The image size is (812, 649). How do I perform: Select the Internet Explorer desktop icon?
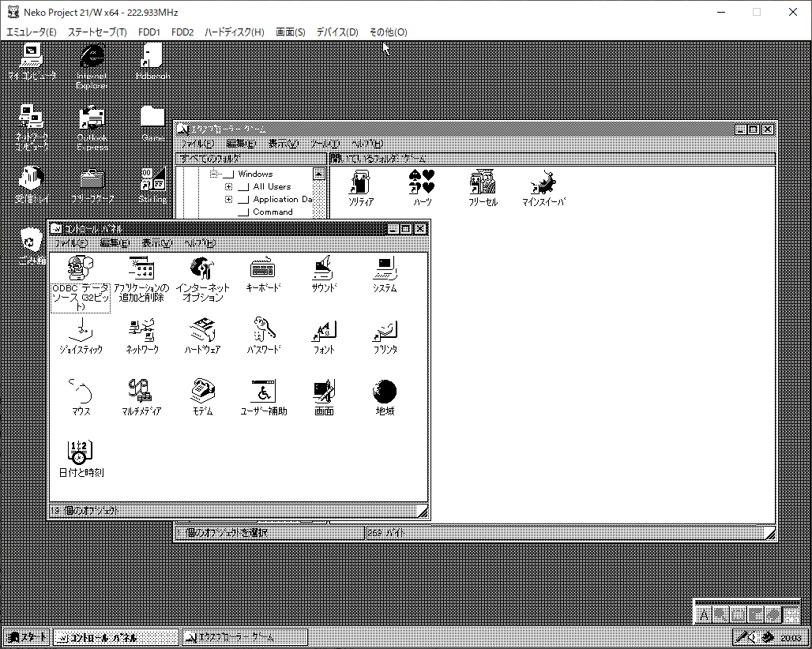point(92,67)
